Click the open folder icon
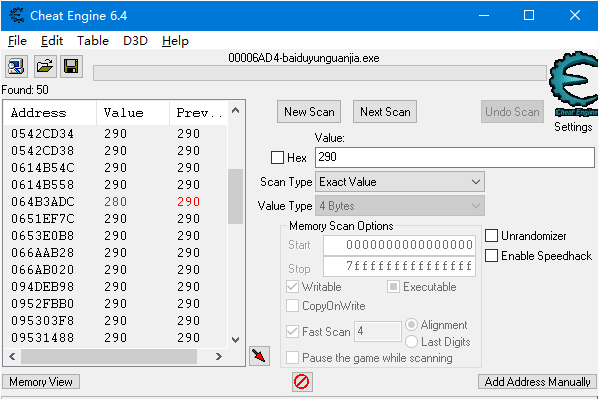The width and height of the screenshot is (599, 399). click(45, 66)
